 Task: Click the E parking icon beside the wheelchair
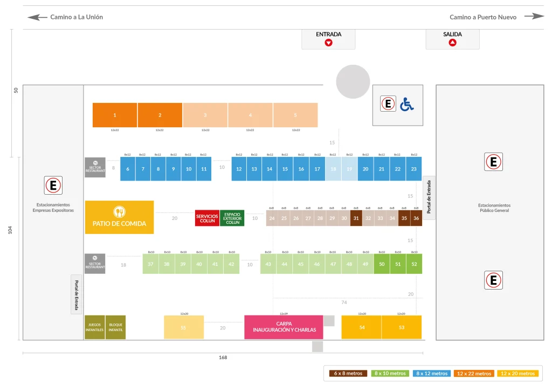click(x=388, y=104)
